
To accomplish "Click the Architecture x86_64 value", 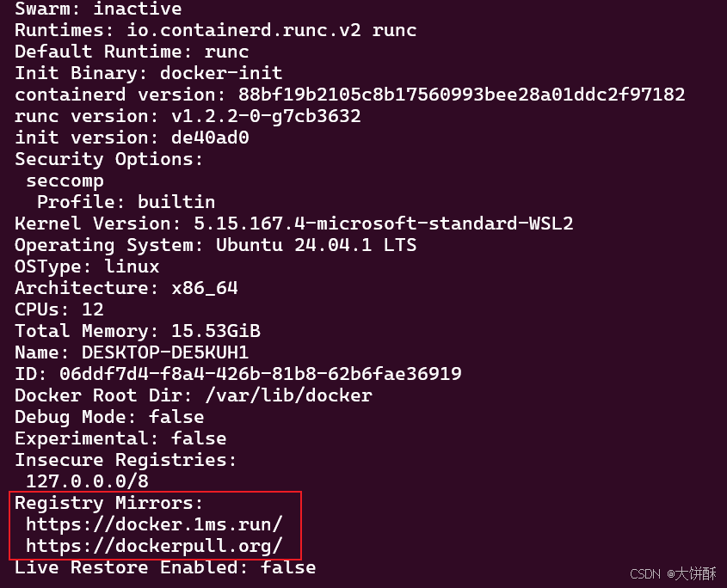I will point(205,288).
